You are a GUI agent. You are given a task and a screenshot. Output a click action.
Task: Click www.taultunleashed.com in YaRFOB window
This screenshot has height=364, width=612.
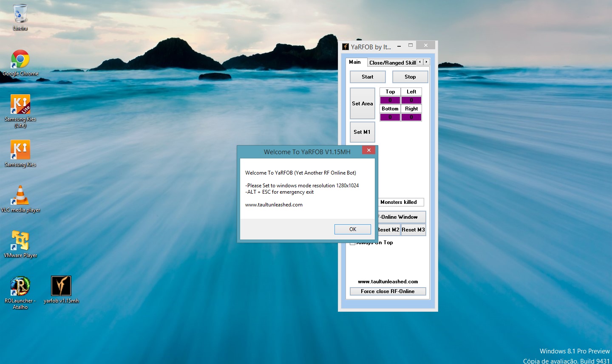[388, 282]
